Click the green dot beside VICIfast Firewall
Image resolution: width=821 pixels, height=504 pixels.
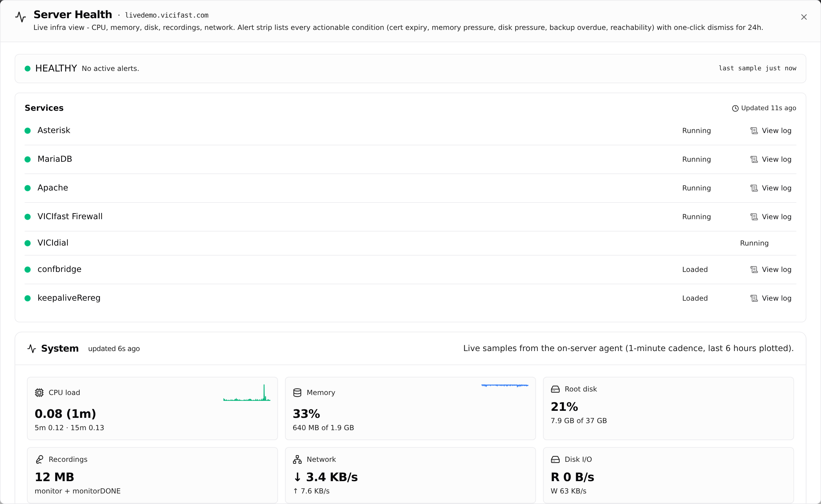[28, 217]
